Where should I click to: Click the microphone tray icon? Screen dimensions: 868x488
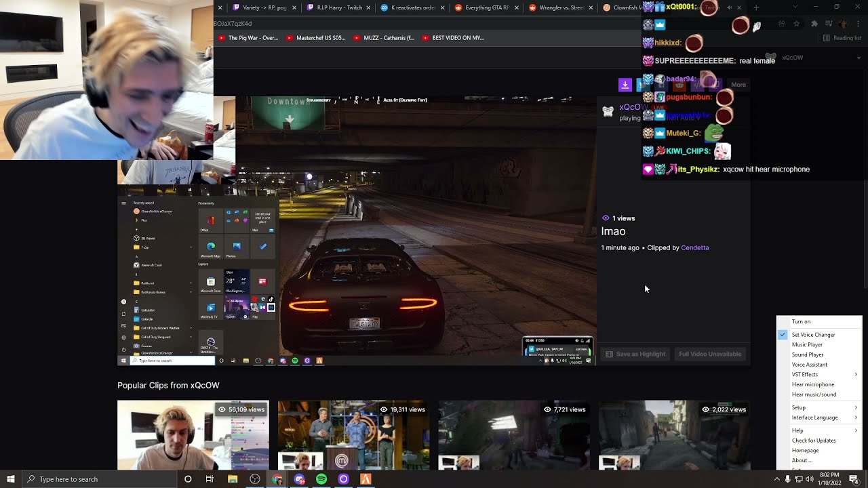787,479
